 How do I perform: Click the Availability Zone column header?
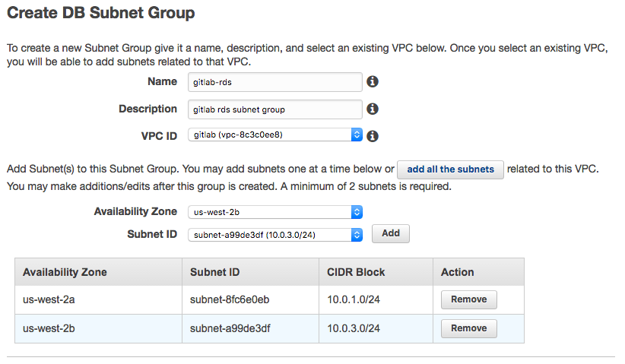(x=65, y=272)
